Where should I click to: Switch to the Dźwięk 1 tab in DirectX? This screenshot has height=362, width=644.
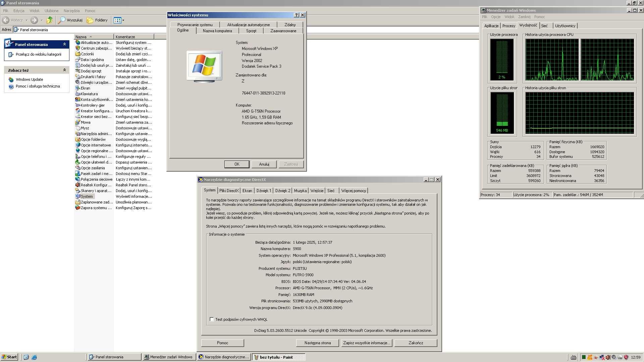tap(264, 191)
